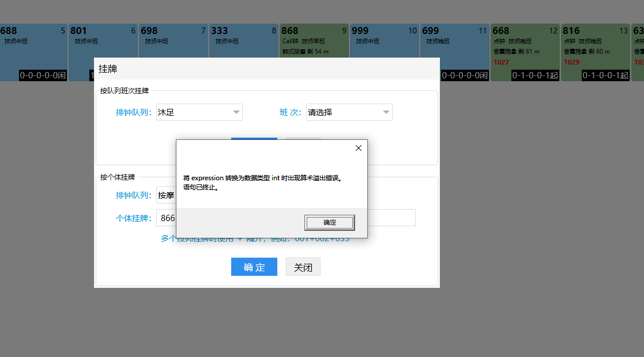Click the 0-0-0-0-0闲 status on card 688
The image size is (644, 357).
coord(43,75)
